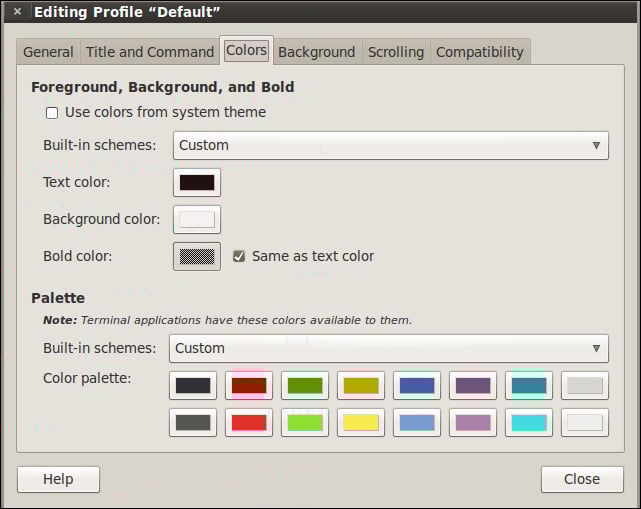
Task: Pick the bright green palette color
Action: [305, 422]
